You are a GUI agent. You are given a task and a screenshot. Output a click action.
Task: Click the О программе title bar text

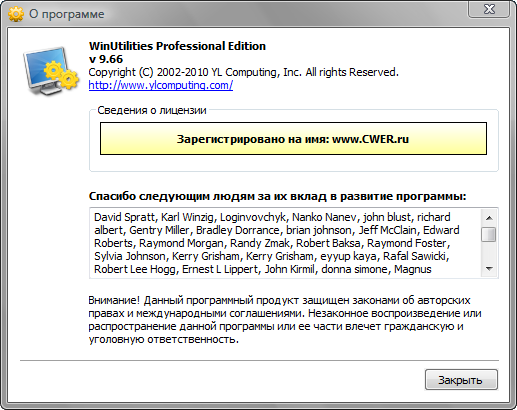coord(67,14)
